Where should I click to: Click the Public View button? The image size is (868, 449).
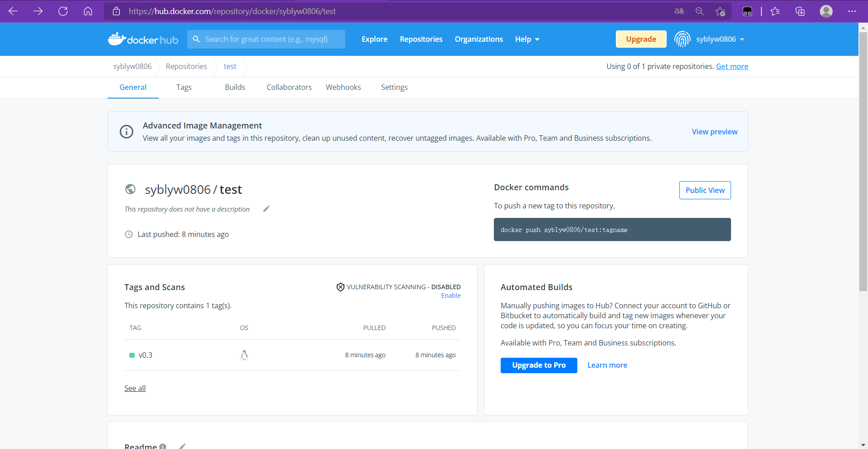coord(705,190)
